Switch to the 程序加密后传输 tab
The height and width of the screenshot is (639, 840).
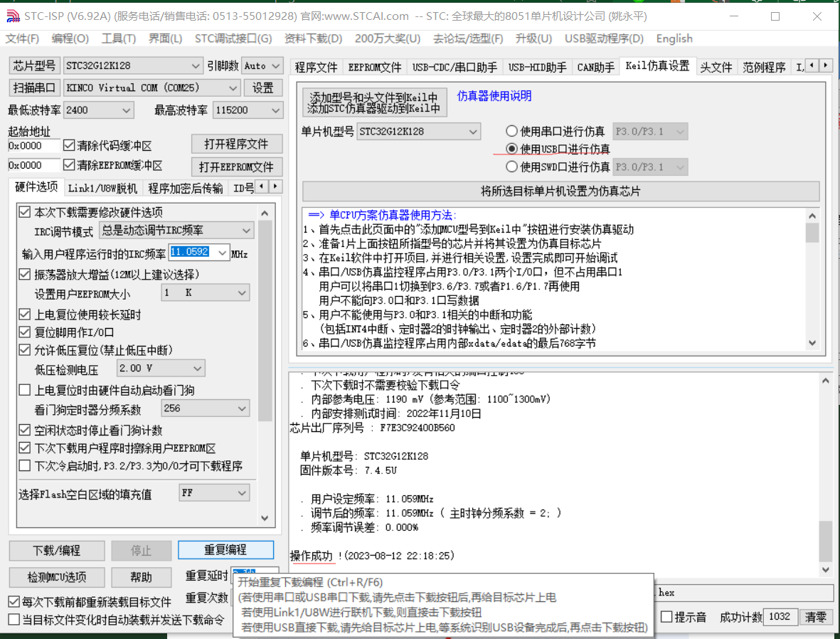tap(186, 188)
